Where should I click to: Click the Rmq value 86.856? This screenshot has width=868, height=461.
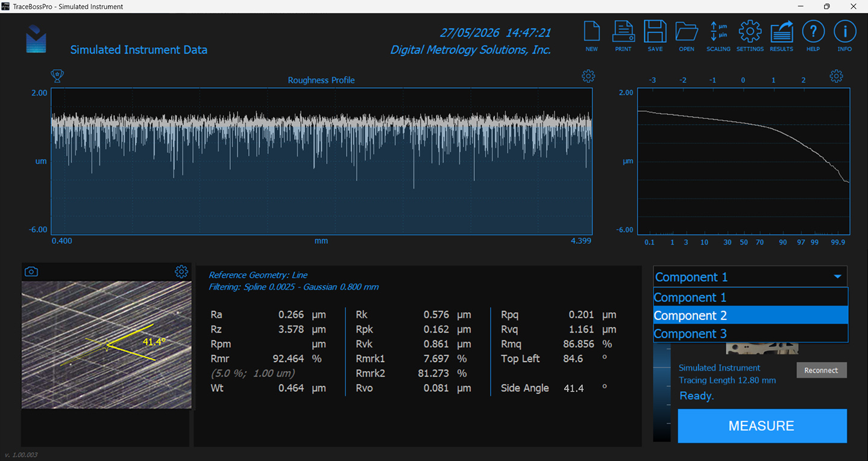click(579, 344)
